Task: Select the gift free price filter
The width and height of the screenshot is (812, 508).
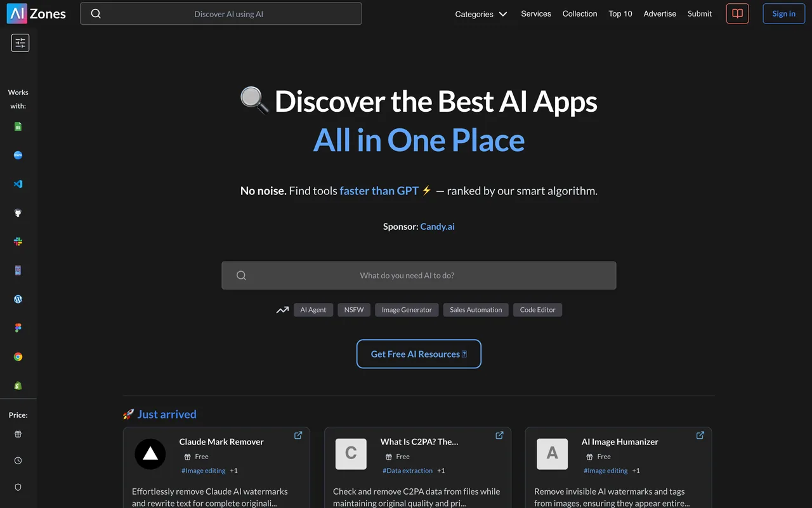Action: pos(18,434)
